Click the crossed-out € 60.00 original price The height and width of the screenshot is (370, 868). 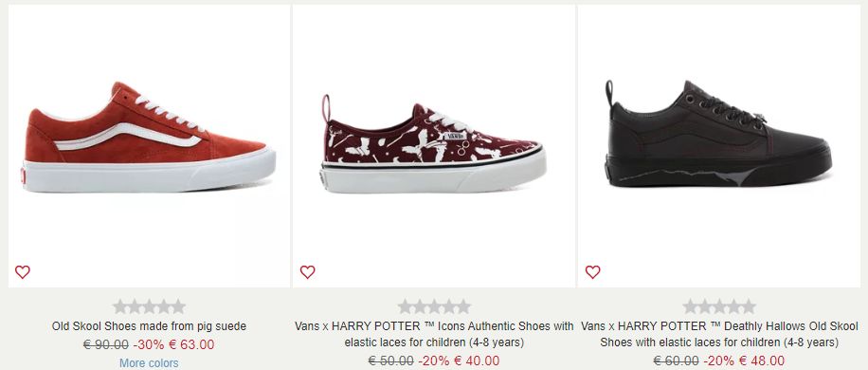point(676,361)
